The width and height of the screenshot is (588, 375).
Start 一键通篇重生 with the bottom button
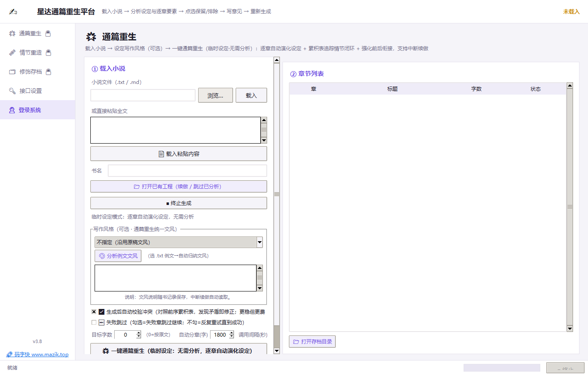point(179,349)
